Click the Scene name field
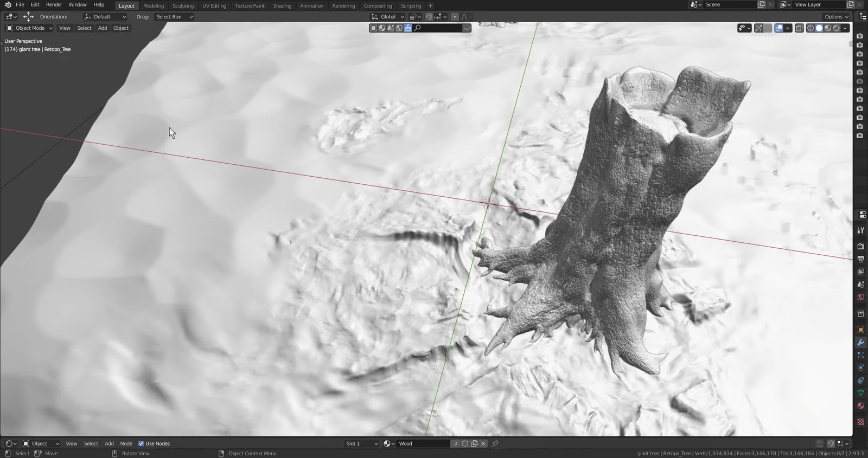Image resolution: width=868 pixels, height=458 pixels. (729, 5)
